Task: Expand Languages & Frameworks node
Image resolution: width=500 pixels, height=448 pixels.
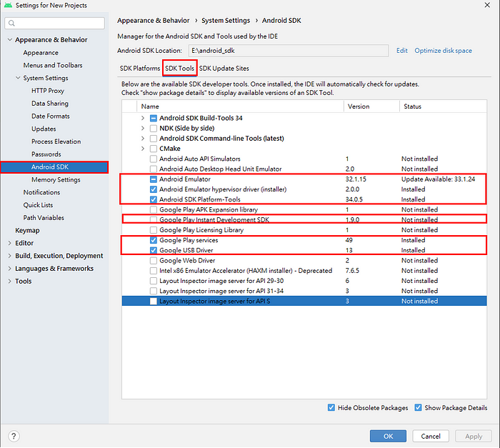Action: pos(10,269)
